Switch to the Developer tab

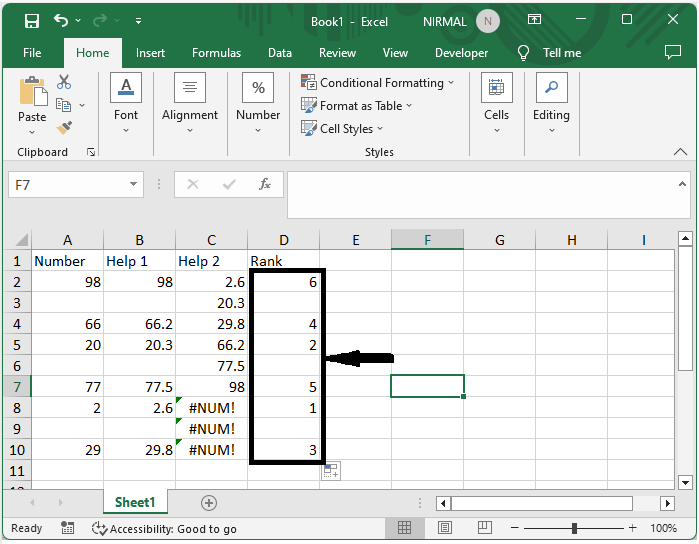pyautogui.click(x=461, y=53)
